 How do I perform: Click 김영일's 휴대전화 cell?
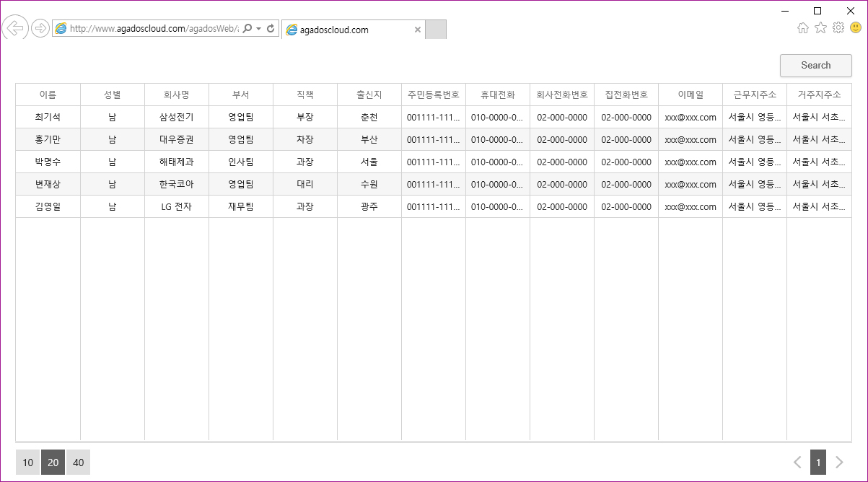pos(497,206)
